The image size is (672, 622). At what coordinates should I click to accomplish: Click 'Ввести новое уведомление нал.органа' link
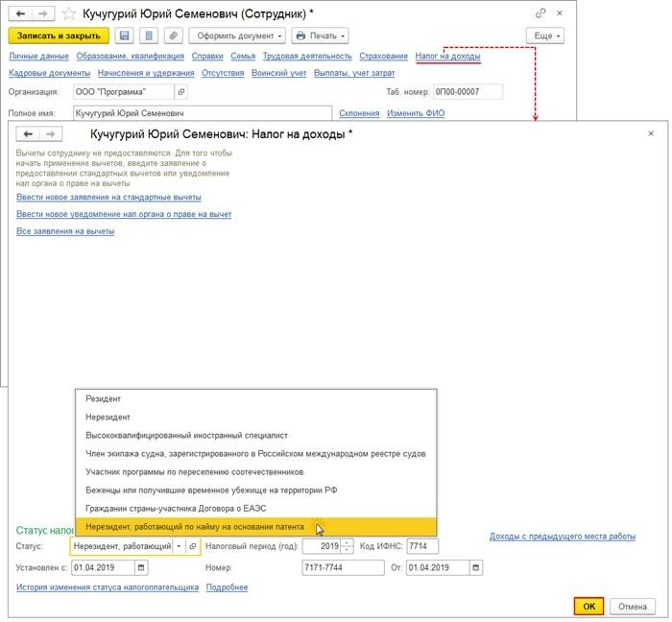(x=124, y=214)
